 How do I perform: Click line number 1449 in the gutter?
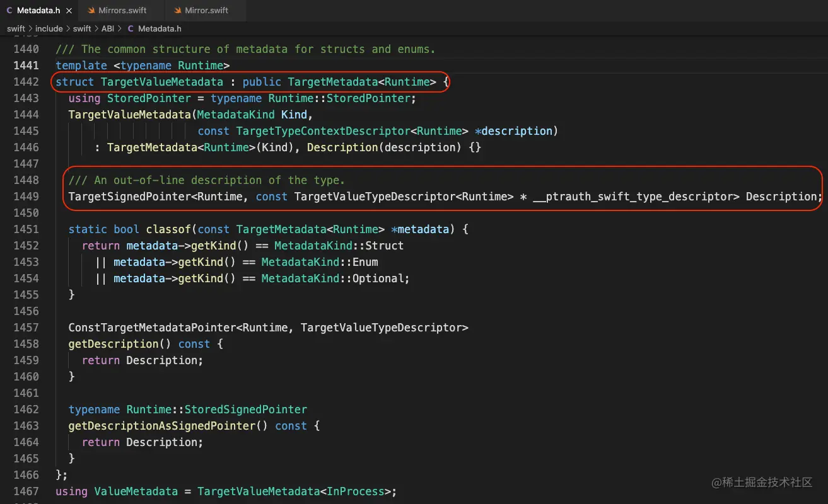pos(26,197)
